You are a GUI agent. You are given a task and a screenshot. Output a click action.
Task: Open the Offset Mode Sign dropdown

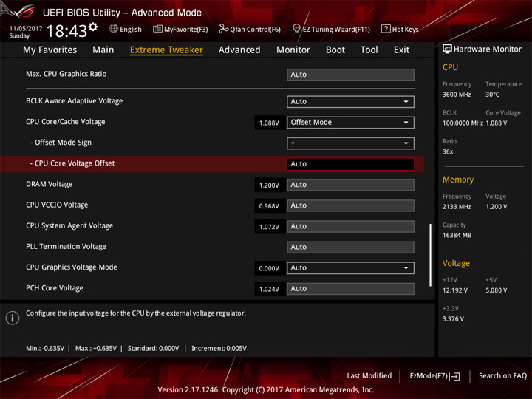(350, 143)
